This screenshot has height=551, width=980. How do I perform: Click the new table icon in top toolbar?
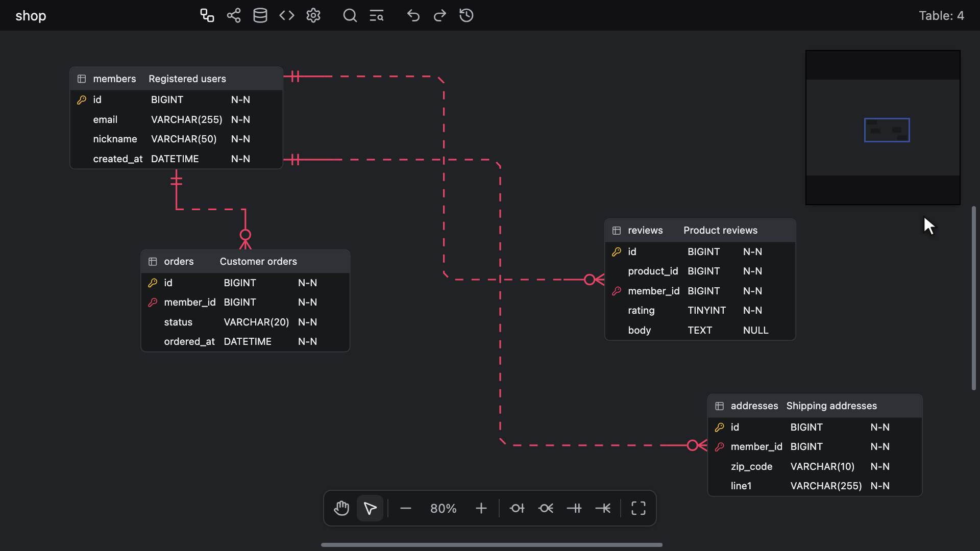(x=207, y=15)
